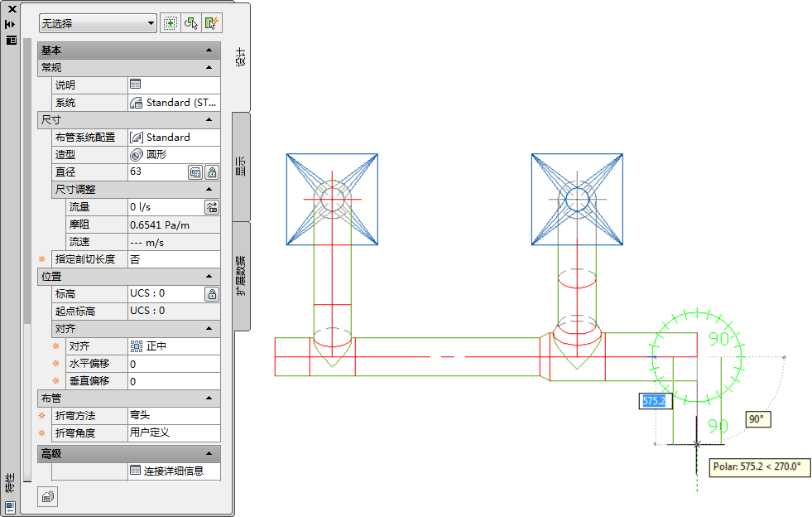Click the 标高 property label

coord(65,293)
